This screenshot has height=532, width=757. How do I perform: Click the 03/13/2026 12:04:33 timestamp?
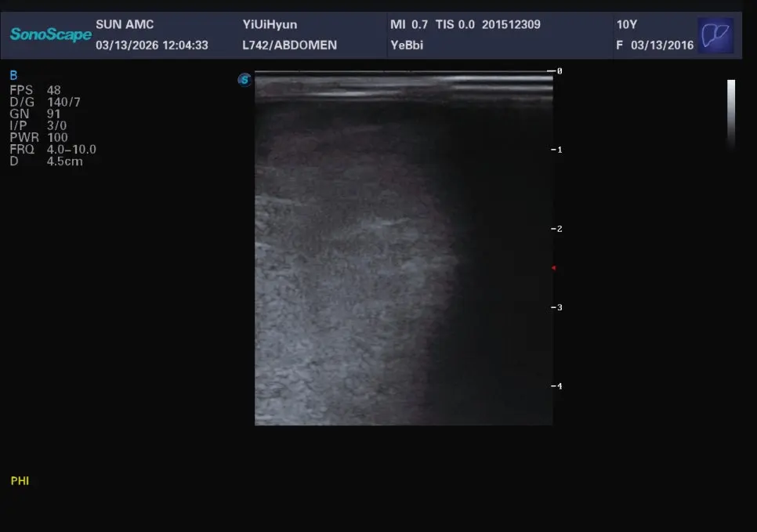151,45
